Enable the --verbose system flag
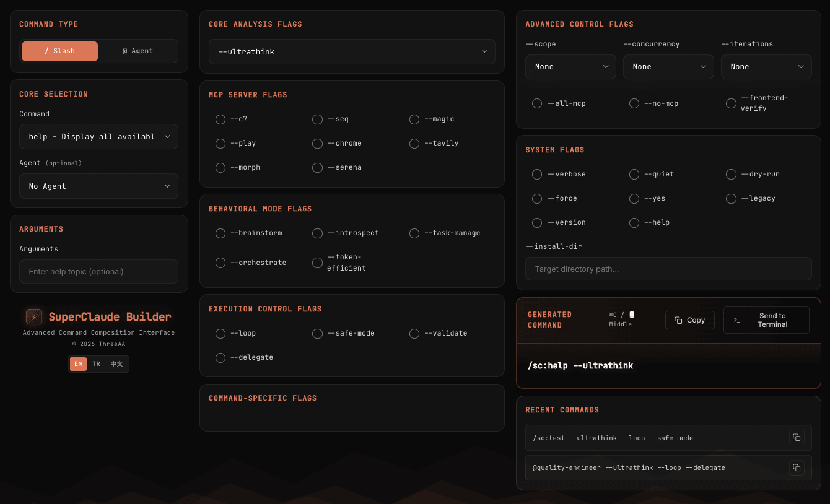This screenshot has width=830, height=504. (537, 174)
